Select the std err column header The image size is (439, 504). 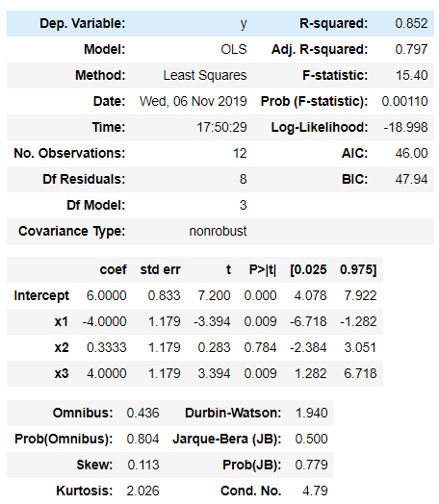pyautogui.click(x=160, y=269)
